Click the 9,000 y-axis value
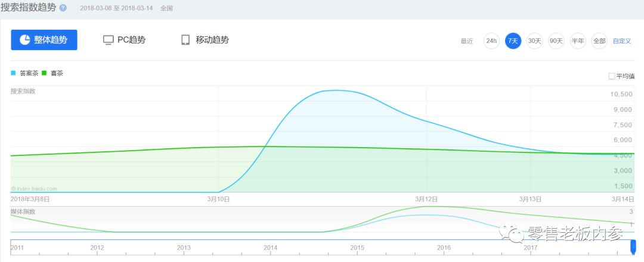This screenshot has width=644, height=262. 623,110
